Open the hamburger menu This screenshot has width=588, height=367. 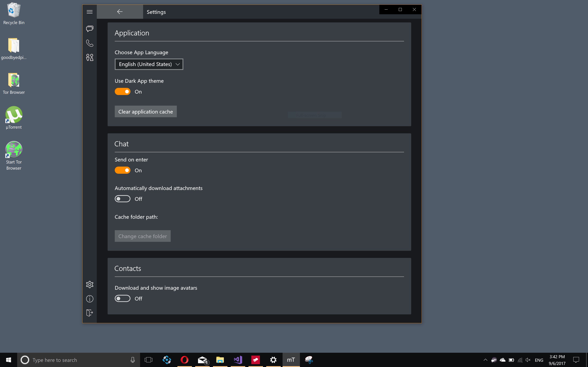pyautogui.click(x=90, y=11)
